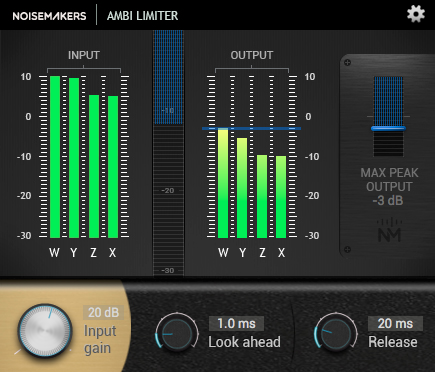The height and width of the screenshot is (372, 435).
Task: Click the output Z channel meter bar
Action: (262, 196)
